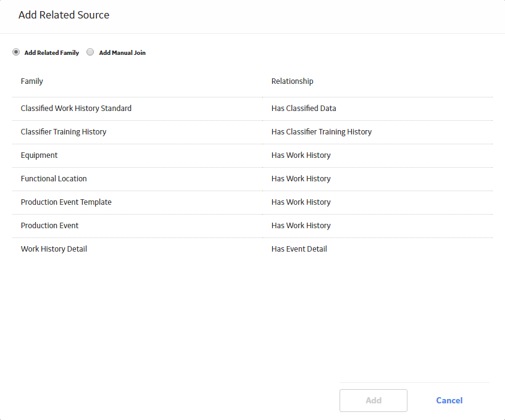Select the Classifier Training History row

pyautogui.click(x=252, y=132)
